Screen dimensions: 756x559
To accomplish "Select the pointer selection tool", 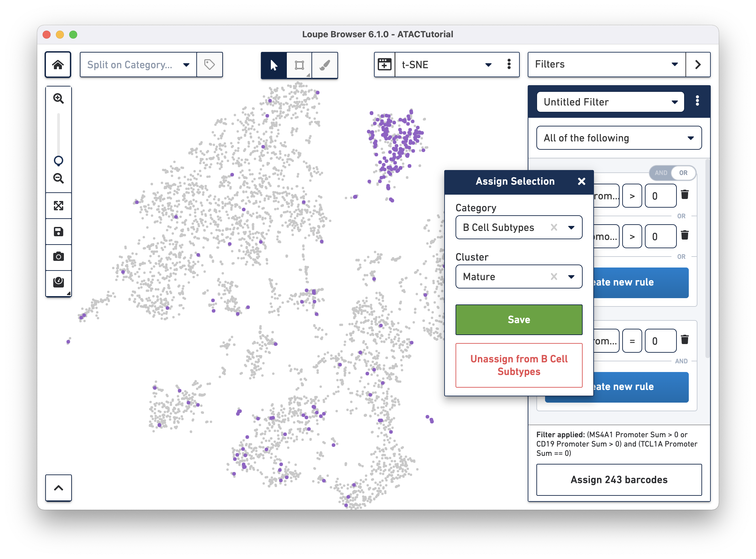I will (274, 65).
